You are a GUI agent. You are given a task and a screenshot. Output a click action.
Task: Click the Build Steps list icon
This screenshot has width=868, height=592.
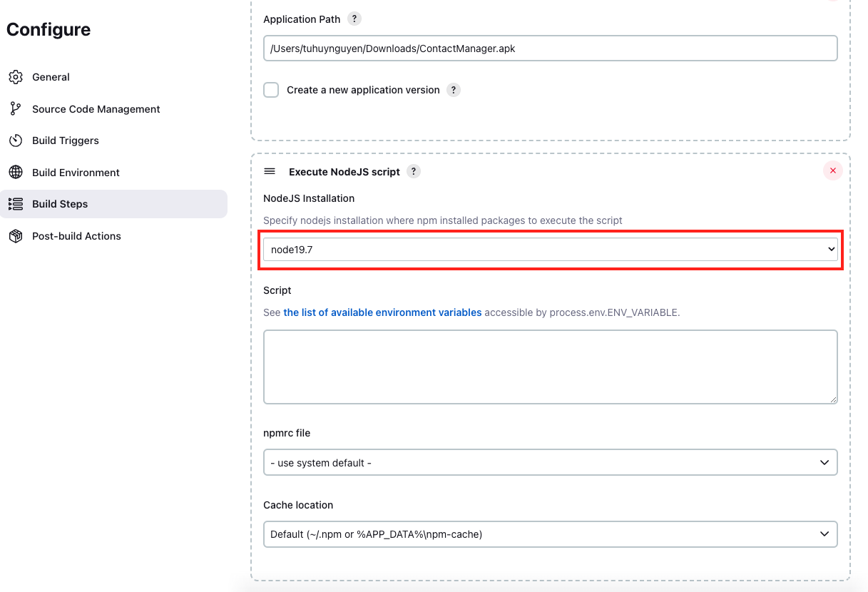pos(16,204)
